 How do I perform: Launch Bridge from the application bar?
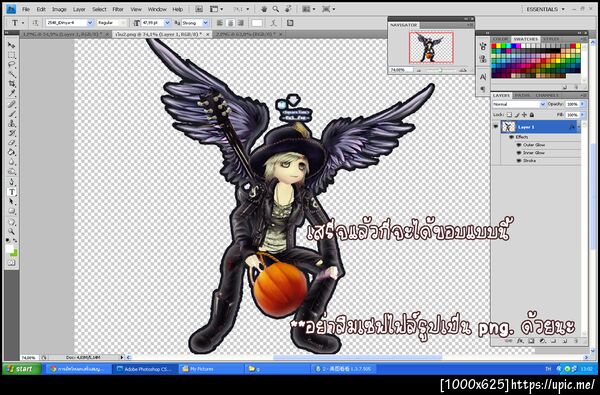pos(199,9)
